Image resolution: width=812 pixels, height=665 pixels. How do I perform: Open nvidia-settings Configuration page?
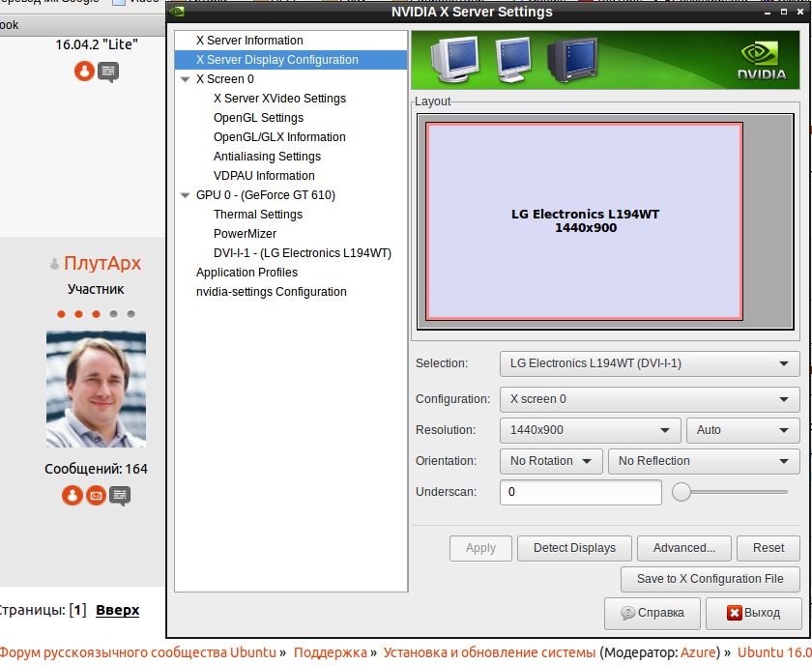click(272, 292)
